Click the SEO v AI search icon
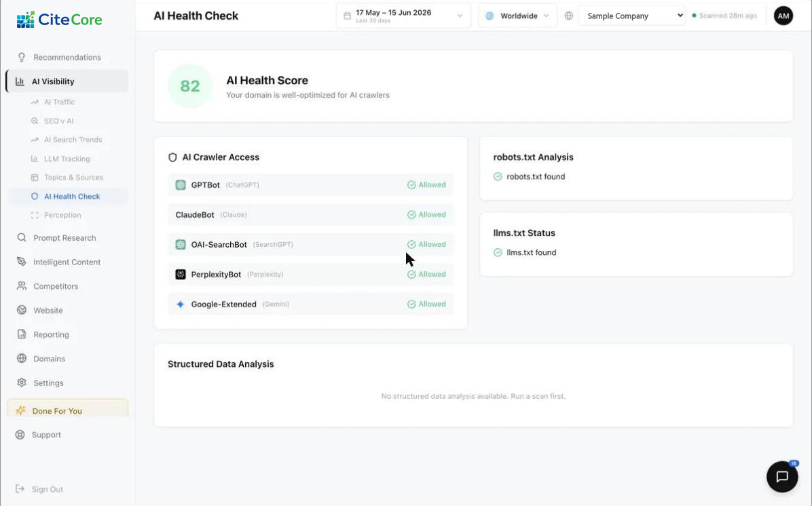The height and width of the screenshot is (506, 812). pyautogui.click(x=35, y=121)
